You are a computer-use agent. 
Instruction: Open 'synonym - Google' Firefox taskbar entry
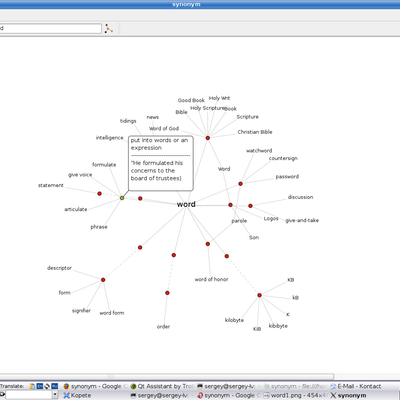pos(95,386)
